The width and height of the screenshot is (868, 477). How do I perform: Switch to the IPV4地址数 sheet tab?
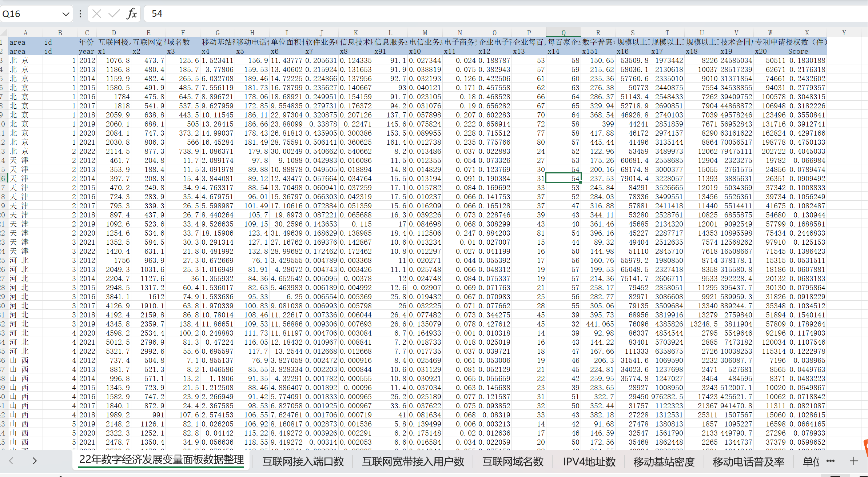tap(589, 461)
